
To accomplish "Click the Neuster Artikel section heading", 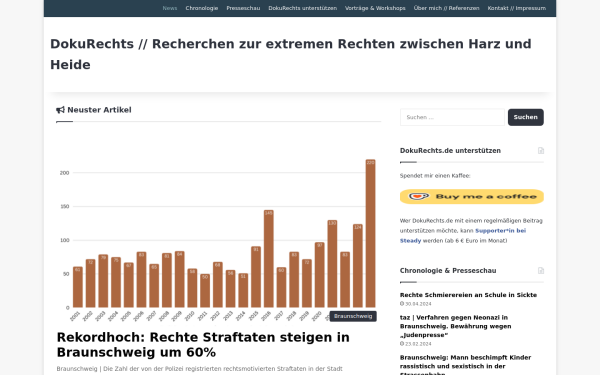I will click(x=99, y=110).
